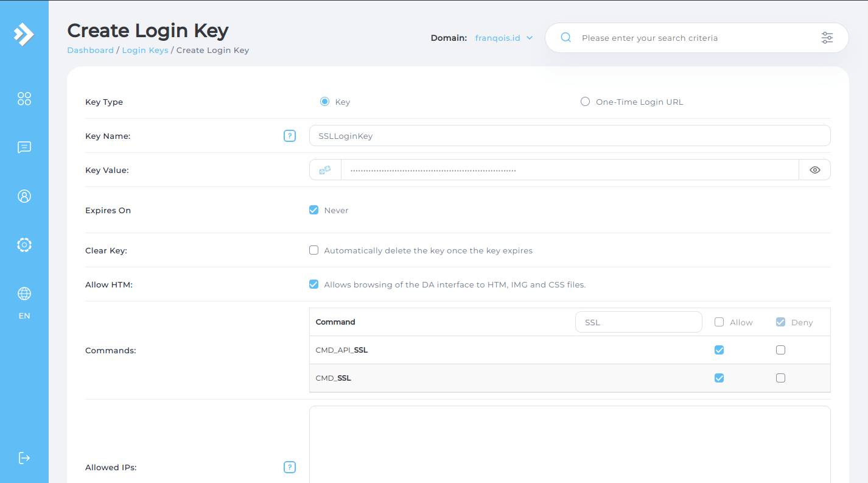868x483 pixels.
Task: Click the Key Name help icon
Action: pos(290,136)
